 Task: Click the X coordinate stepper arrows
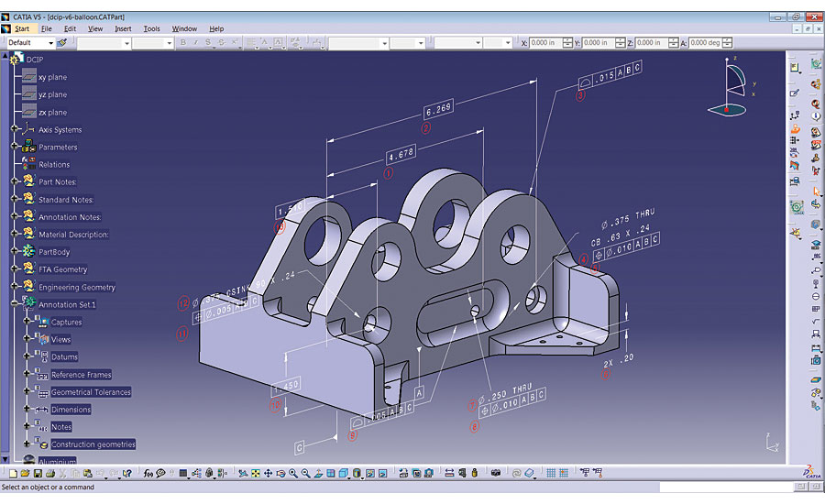[x=567, y=43]
